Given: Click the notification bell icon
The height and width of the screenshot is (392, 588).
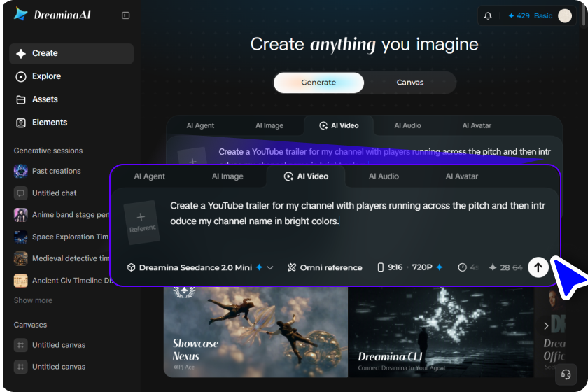Looking at the screenshot, I should coord(488,16).
